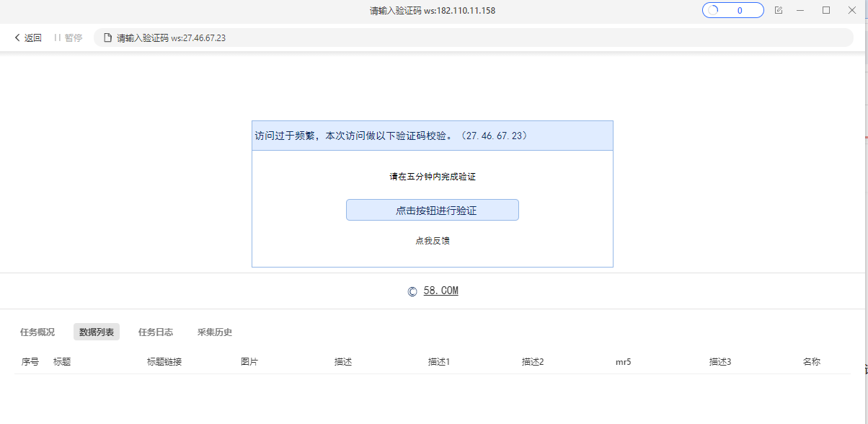868x424 pixels.
Task: Pause the task with 暂停
Action: [68, 38]
